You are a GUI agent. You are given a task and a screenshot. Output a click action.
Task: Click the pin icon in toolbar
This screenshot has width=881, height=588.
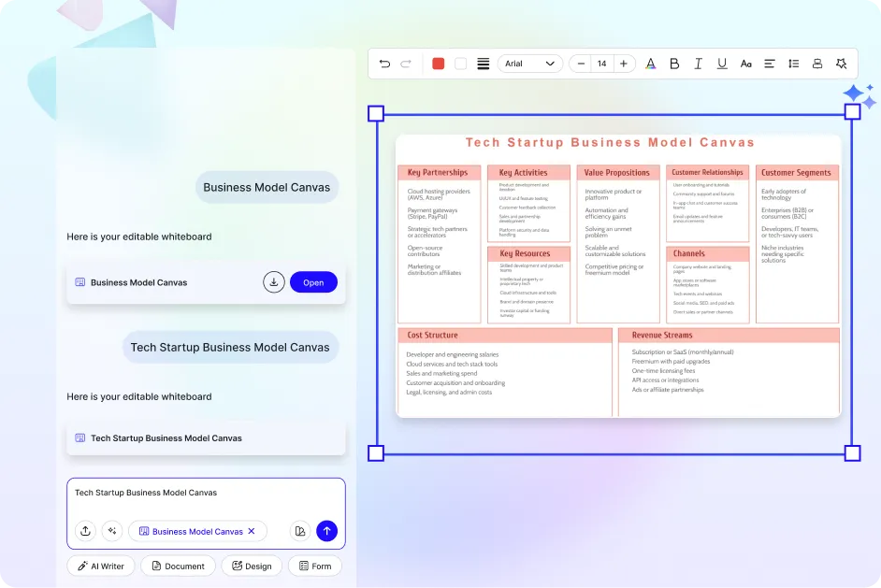point(841,64)
